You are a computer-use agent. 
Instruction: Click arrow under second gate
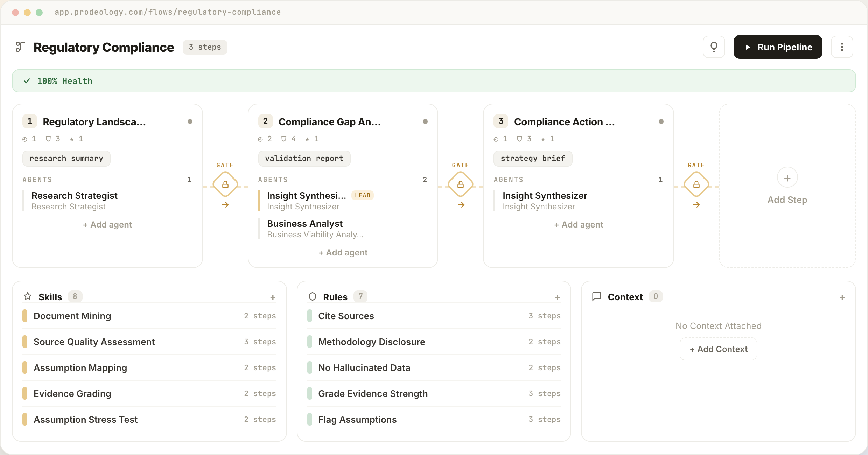461,205
